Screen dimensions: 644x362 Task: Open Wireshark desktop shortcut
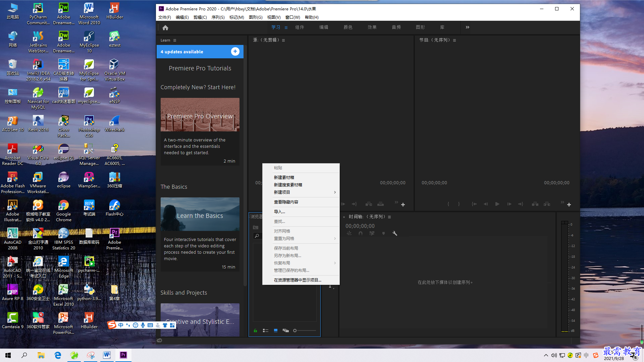(114, 123)
